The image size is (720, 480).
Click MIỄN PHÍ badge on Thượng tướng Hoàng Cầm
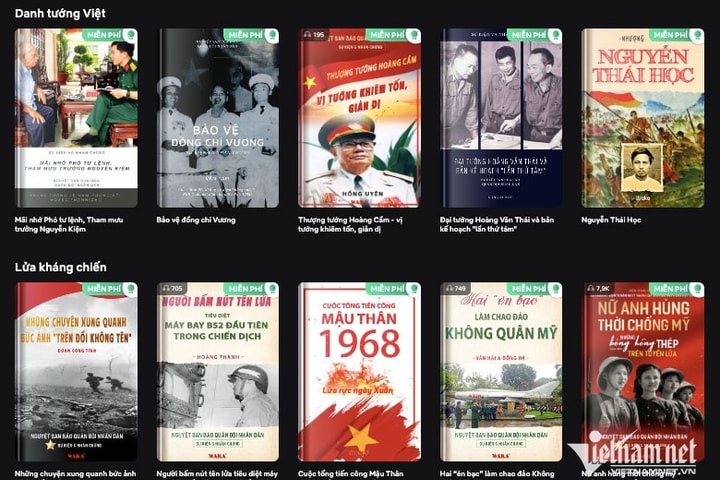coord(393,35)
